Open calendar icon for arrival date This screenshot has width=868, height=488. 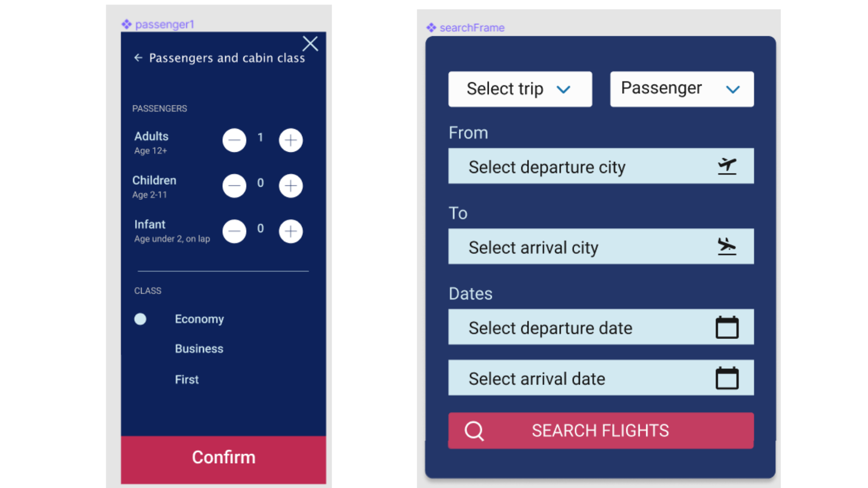[727, 378]
